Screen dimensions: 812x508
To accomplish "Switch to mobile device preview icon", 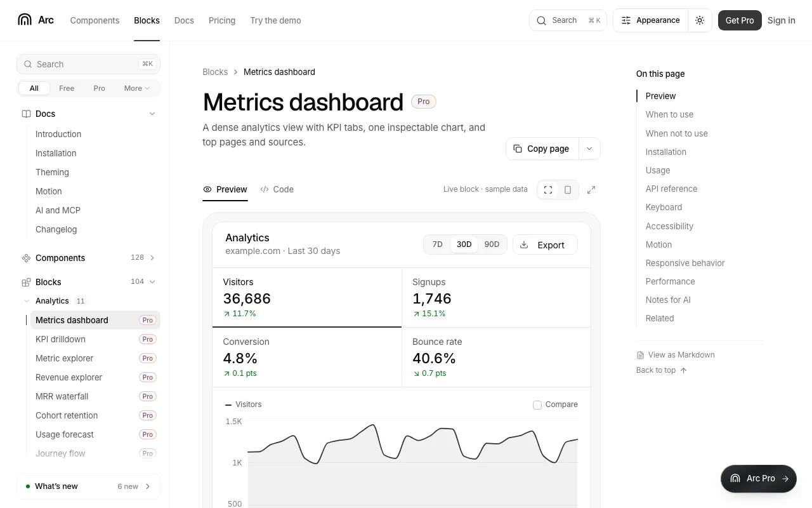I will [x=568, y=190].
